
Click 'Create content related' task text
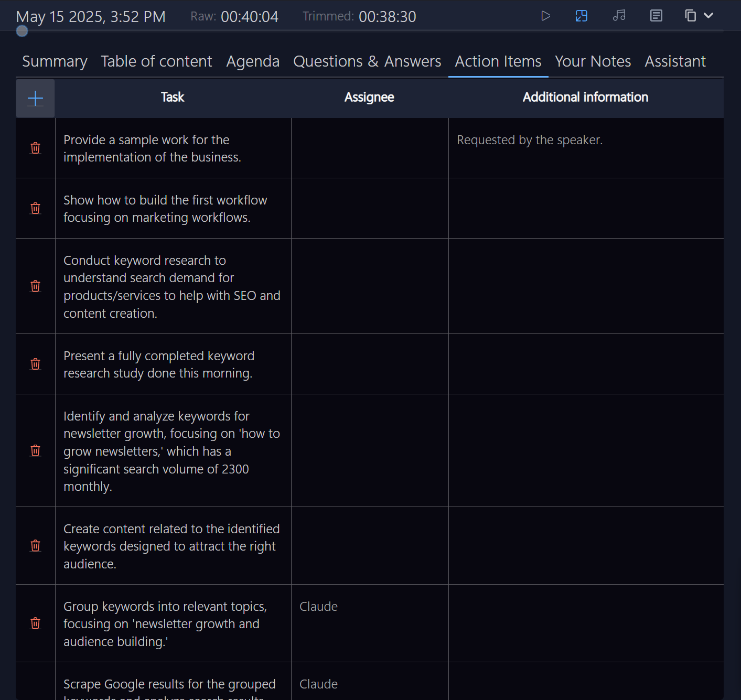171,546
